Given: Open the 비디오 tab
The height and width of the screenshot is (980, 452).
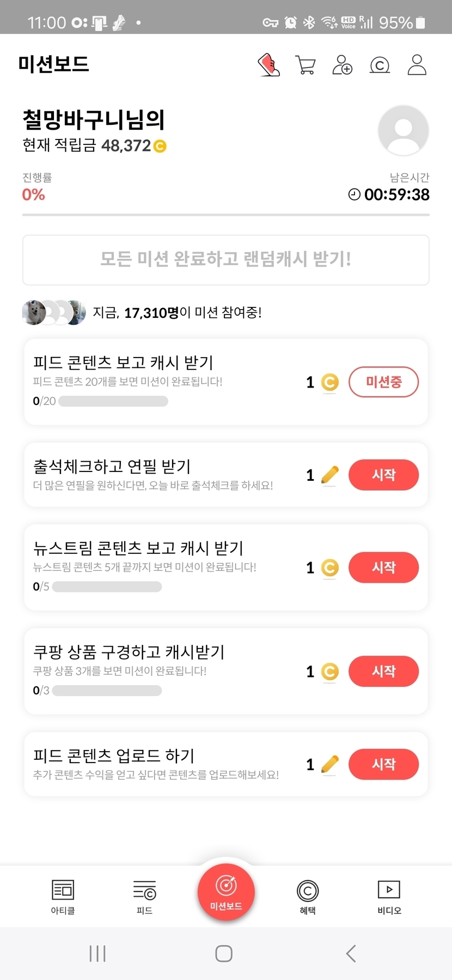Looking at the screenshot, I should [x=389, y=897].
